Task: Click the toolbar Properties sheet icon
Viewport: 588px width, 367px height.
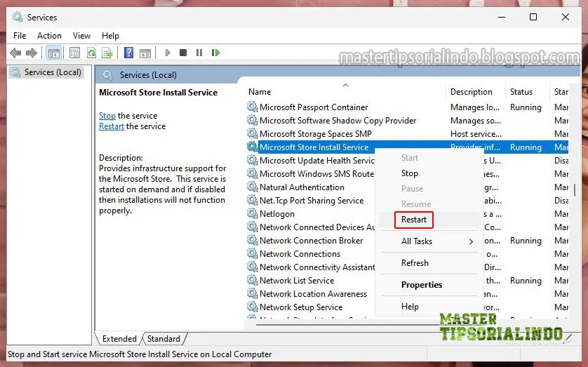Action: coord(74,53)
